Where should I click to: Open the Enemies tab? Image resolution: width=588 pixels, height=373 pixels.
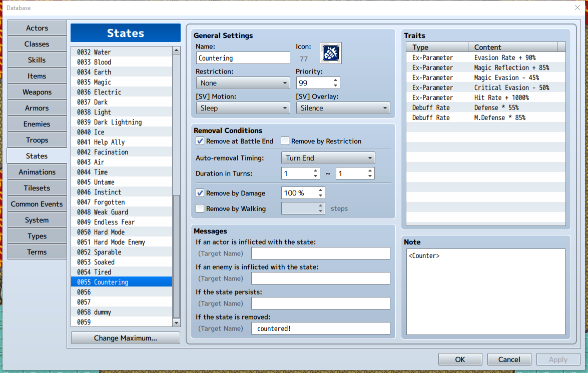click(37, 124)
